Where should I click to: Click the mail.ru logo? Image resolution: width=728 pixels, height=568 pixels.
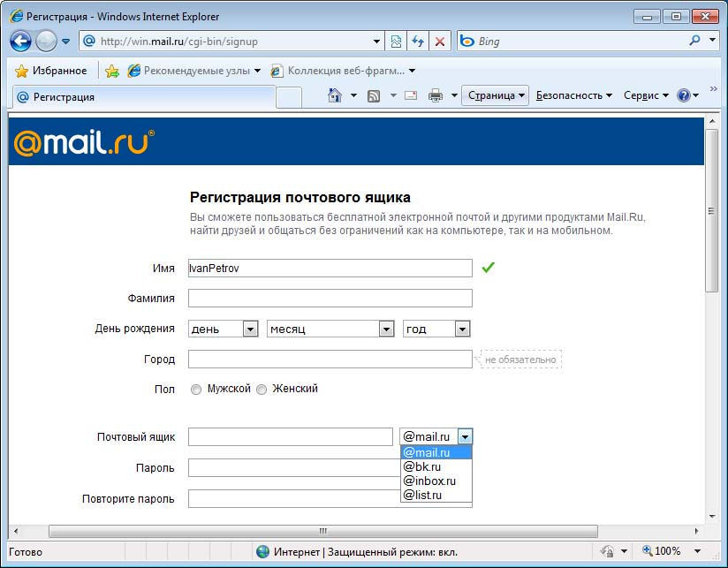[x=82, y=141]
